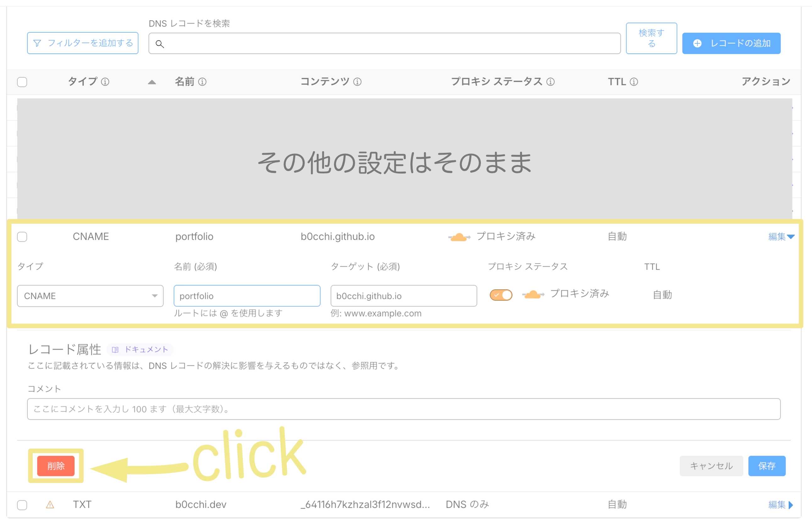
Task: Click the info icon beside TTL header
Action: click(634, 81)
